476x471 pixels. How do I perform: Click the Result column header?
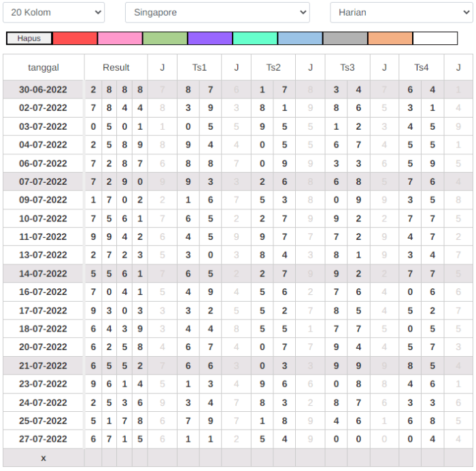click(x=116, y=67)
